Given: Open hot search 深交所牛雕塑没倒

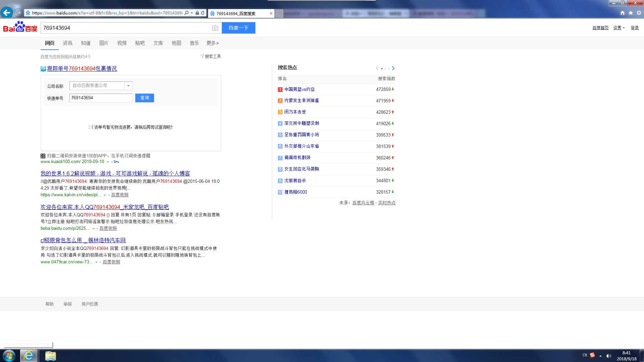Looking at the screenshot, I should [302, 123].
